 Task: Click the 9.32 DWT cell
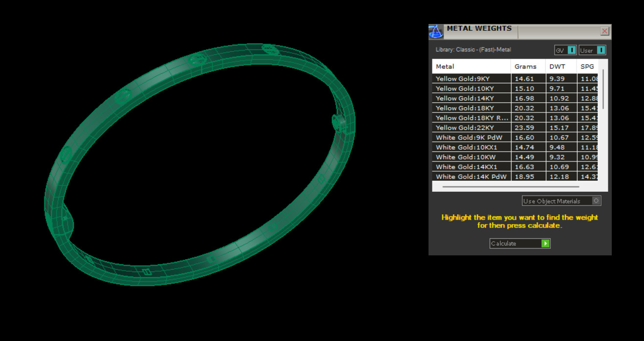561,157
